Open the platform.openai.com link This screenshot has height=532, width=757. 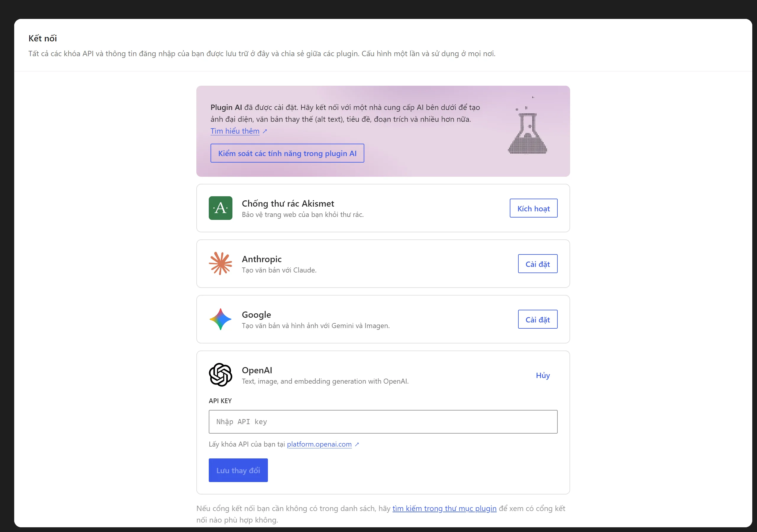click(319, 444)
